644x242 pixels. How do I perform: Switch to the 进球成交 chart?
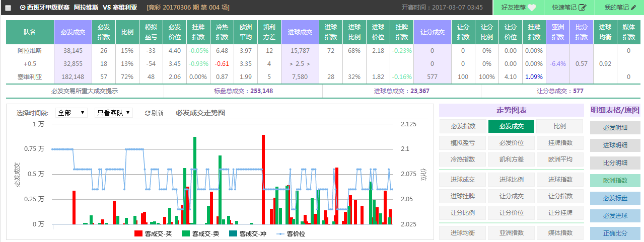pyautogui.click(x=462, y=180)
